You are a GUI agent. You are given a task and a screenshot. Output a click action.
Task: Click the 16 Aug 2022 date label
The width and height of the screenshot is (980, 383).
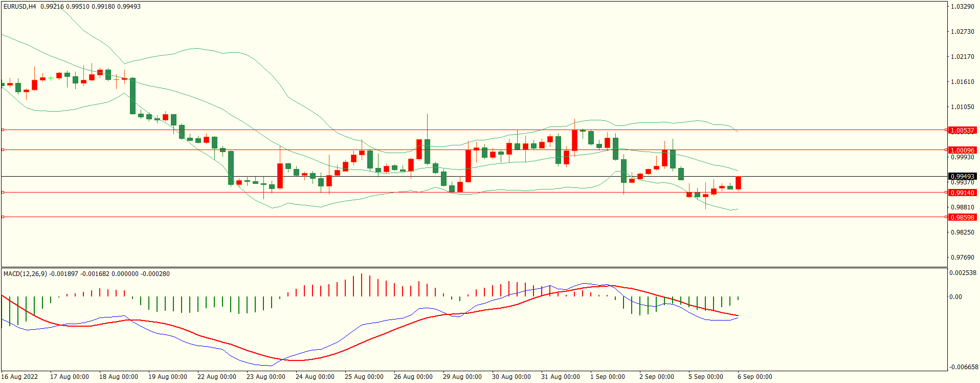click(19, 377)
